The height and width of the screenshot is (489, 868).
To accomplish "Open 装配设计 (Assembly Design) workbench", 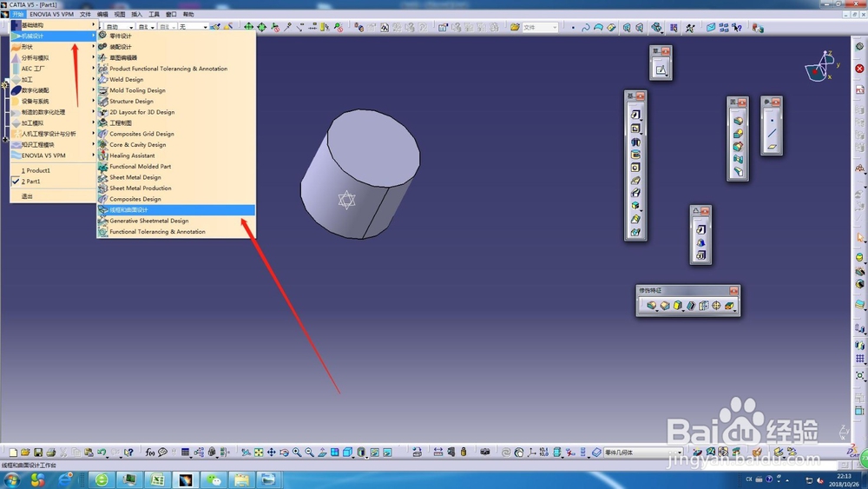I will click(x=176, y=47).
